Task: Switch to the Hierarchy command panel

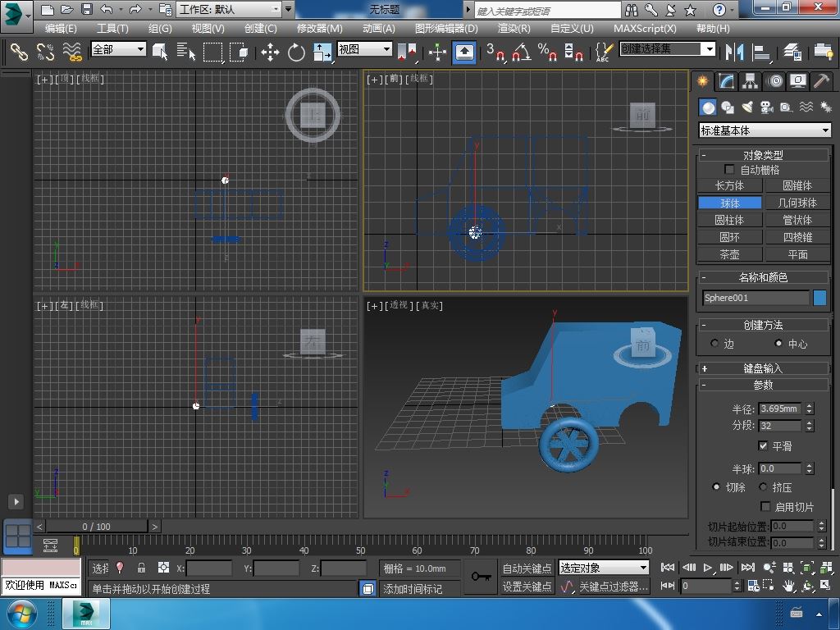Action: tap(750, 81)
